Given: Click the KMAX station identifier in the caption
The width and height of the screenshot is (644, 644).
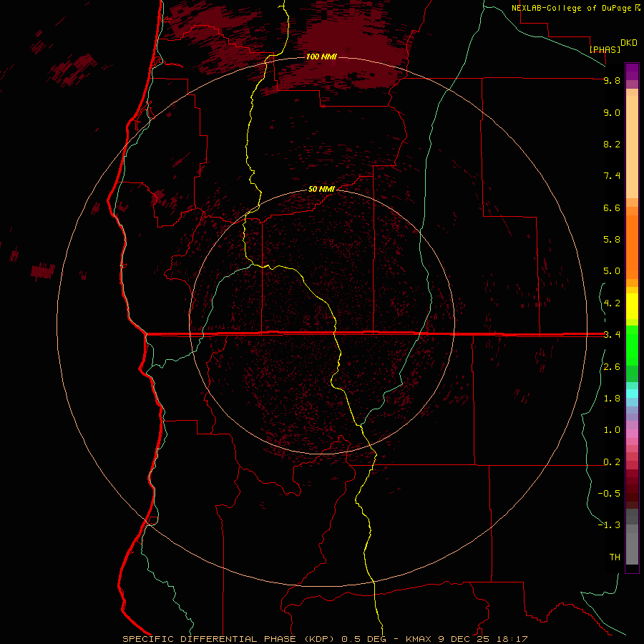Looking at the screenshot, I should (x=419, y=639).
